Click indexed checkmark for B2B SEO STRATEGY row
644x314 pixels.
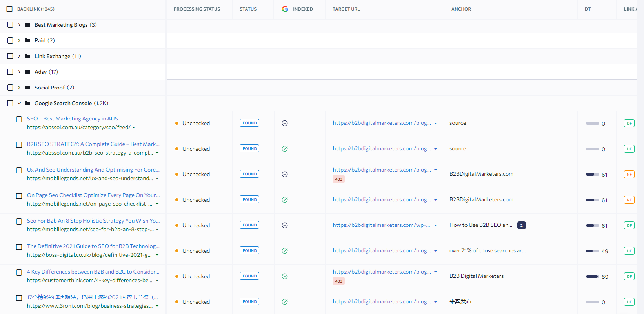[x=285, y=149]
